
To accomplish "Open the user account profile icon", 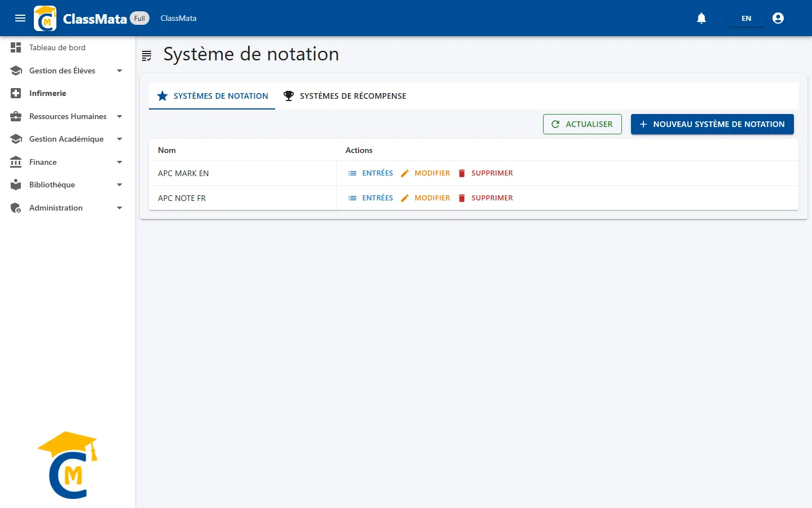I will click(x=778, y=18).
